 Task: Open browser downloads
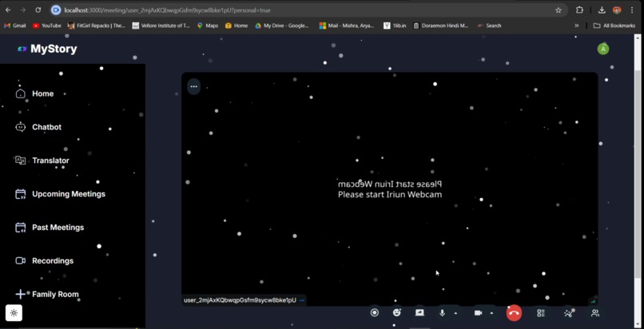tap(602, 10)
